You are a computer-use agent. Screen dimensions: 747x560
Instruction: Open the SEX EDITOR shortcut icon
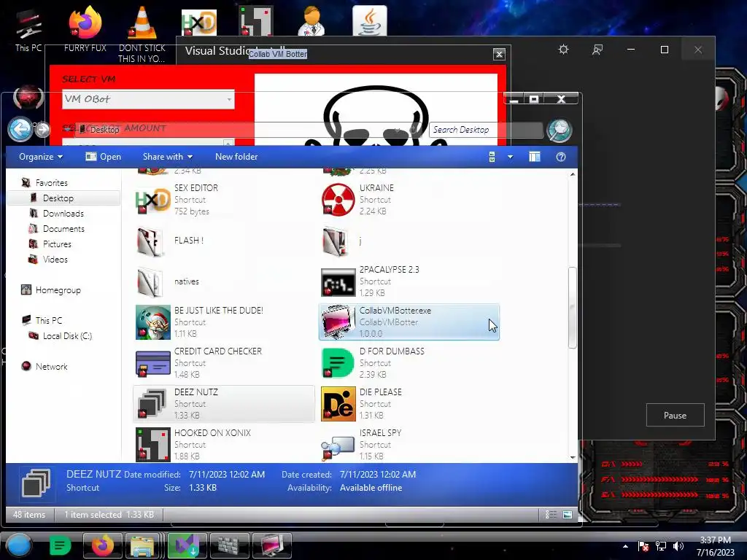coord(152,200)
